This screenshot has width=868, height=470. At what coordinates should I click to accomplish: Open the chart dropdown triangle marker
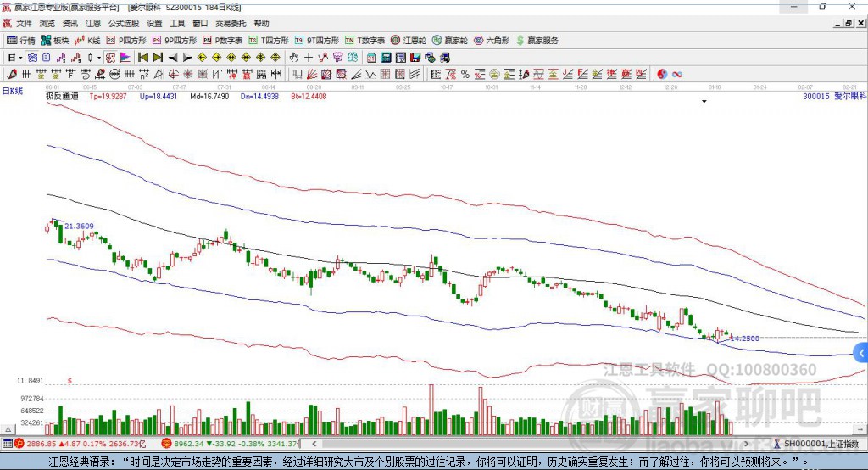point(704,102)
